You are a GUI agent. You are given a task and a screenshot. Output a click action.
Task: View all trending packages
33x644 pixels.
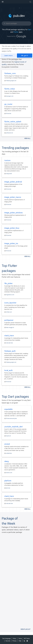(x=27, y=256)
